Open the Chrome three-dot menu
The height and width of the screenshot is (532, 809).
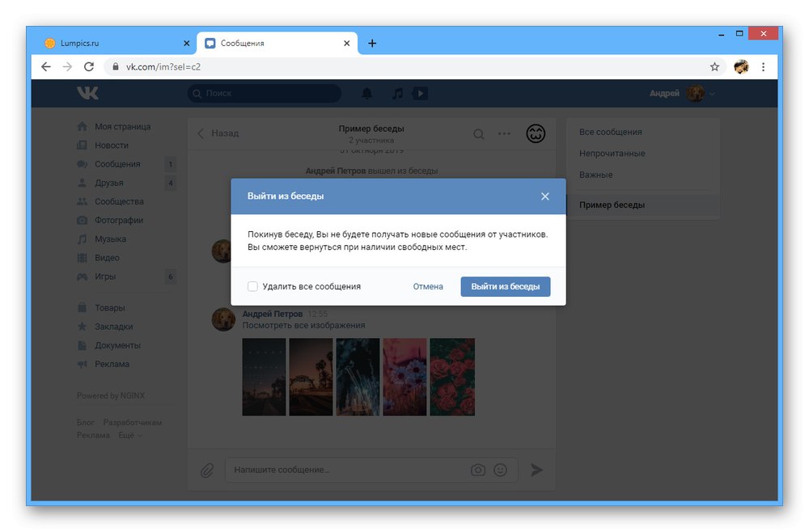(763, 66)
